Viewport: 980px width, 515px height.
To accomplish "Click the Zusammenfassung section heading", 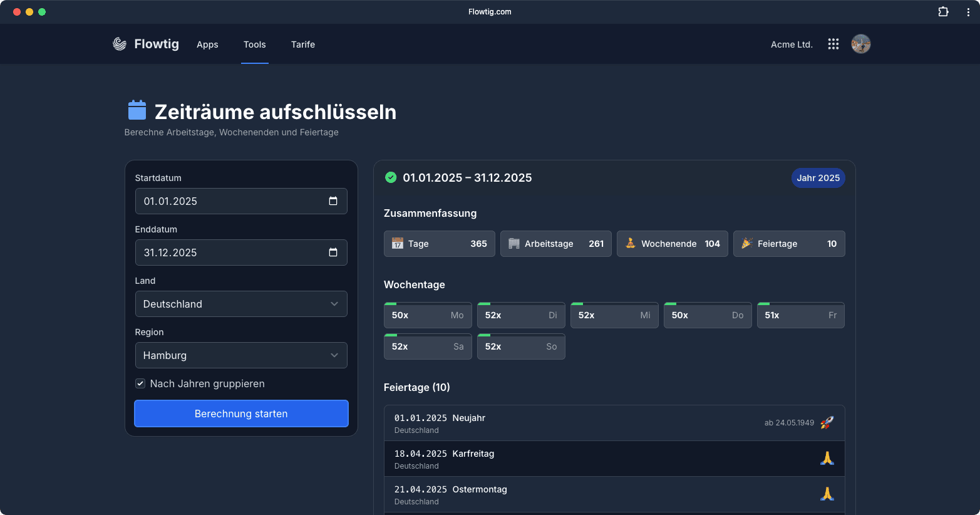I will [x=430, y=213].
